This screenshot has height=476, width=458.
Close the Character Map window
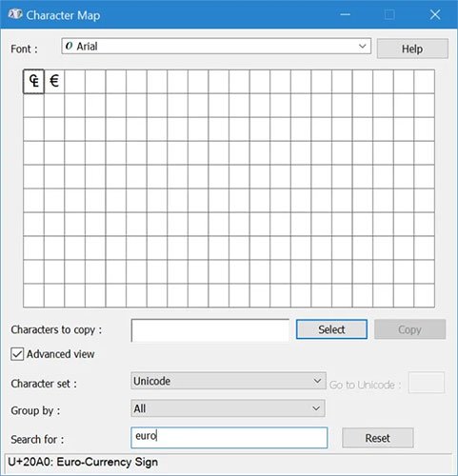click(435, 14)
